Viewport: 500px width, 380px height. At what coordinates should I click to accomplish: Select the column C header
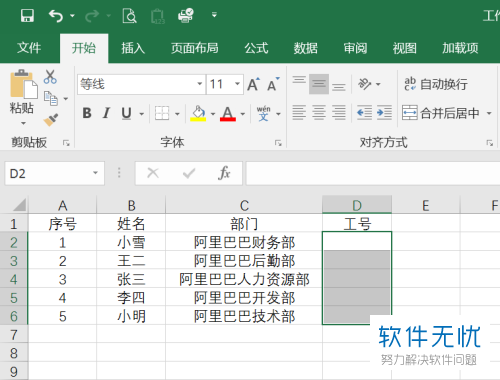[244, 205]
